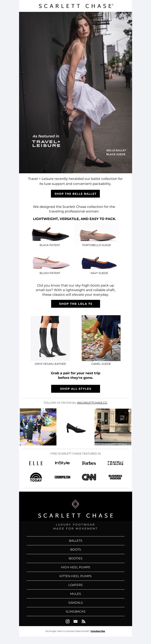
Task: Click the TODAY show logo
Action: [x=36, y=477]
